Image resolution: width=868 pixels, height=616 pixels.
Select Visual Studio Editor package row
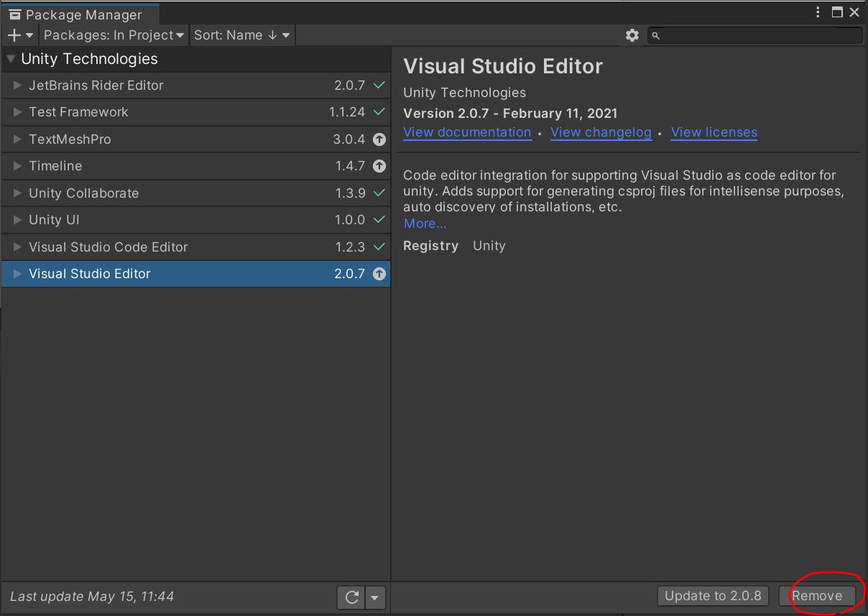click(x=195, y=274)
